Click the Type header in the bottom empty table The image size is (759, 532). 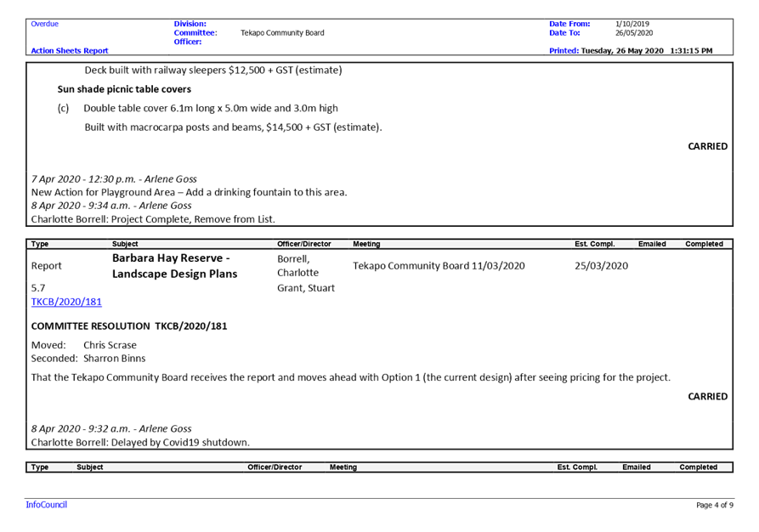click(x=40, y=467)
